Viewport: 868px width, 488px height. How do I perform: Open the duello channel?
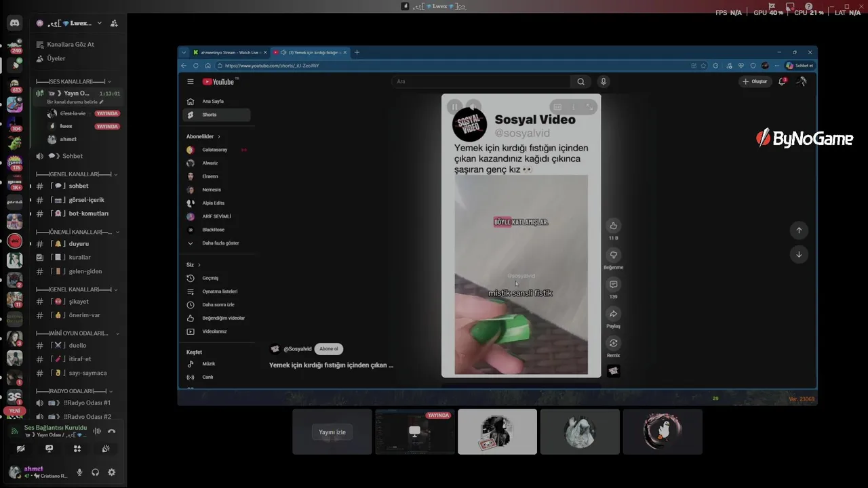coord(77,346)
